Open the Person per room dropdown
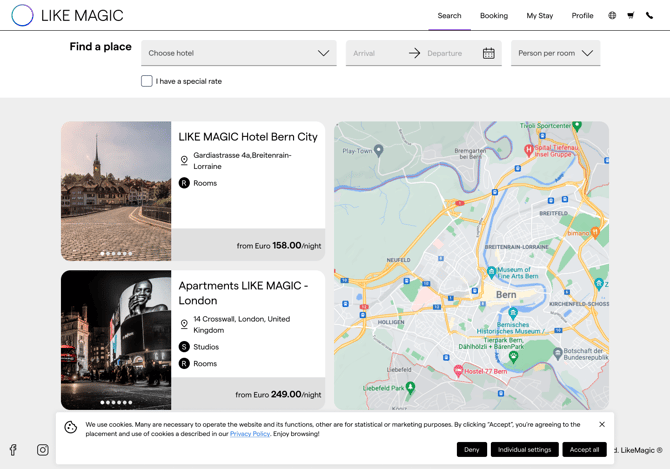 pos(555,53)
